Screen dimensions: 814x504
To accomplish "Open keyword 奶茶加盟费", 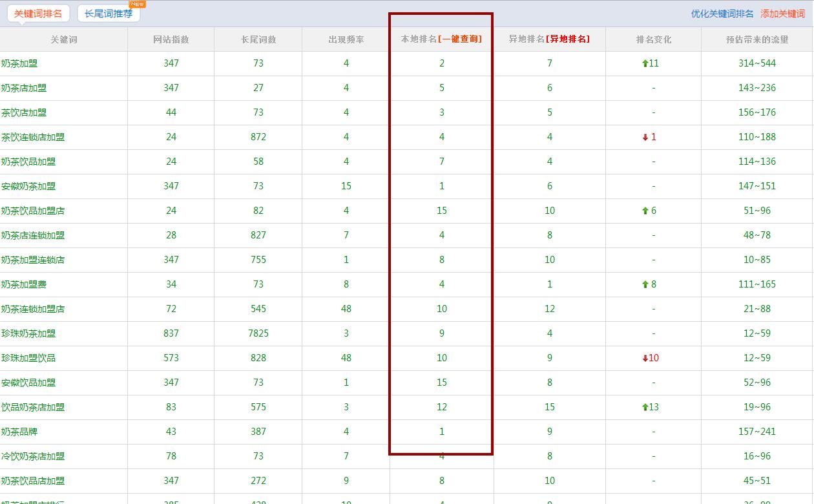I will [x=24, y=284].
